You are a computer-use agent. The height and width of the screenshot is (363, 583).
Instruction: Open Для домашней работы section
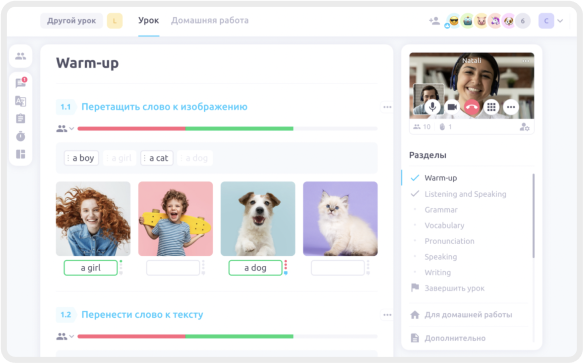[468, 315]
